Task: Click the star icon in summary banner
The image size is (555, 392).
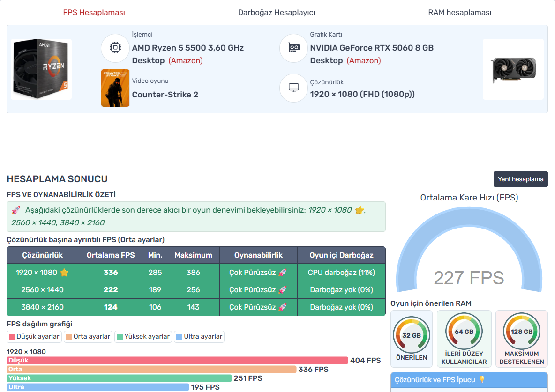Action: click(x=359, y=210)
